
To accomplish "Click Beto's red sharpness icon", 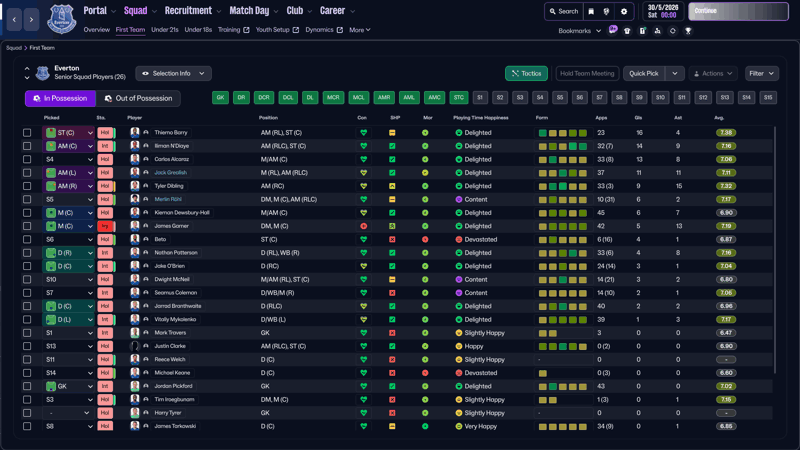I will (392, 239).
